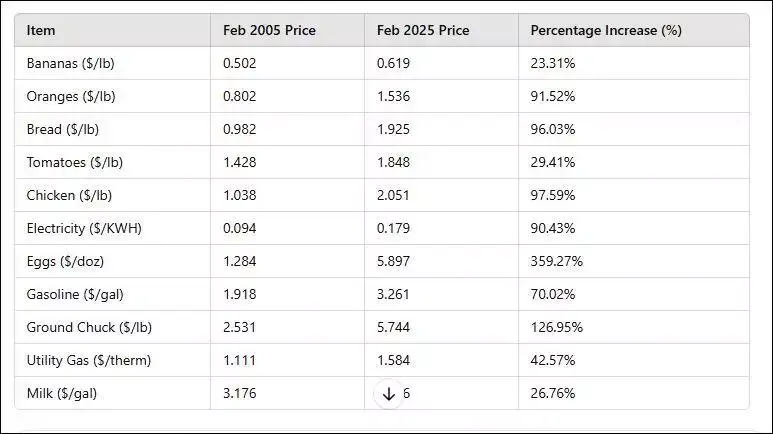Click the Eggs 2025 price 5.897

tap(394, 261)
